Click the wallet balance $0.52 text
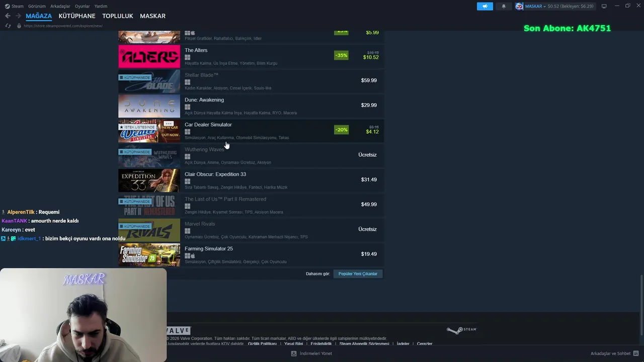Screen dimensions: 644x362 [x=553, y=6]
